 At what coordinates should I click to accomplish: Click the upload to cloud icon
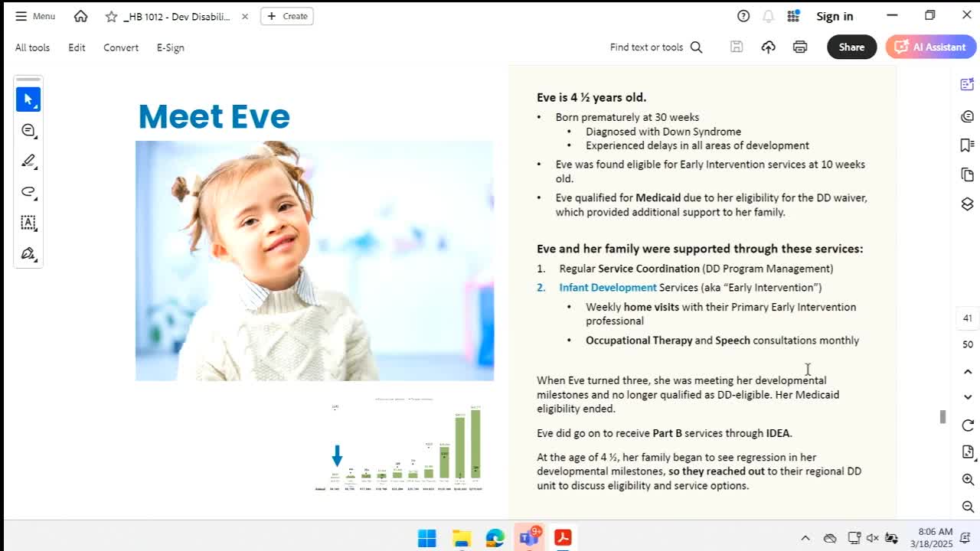[x=768, y=47]
